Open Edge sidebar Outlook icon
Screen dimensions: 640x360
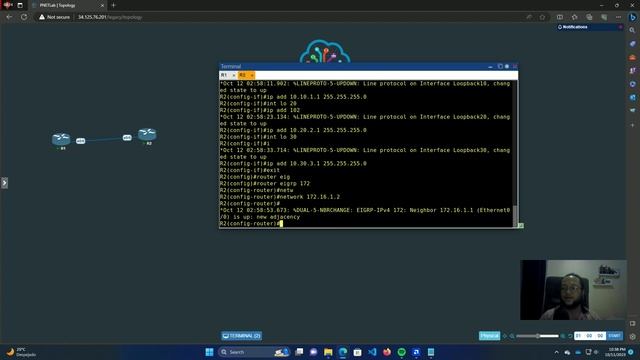633,98
